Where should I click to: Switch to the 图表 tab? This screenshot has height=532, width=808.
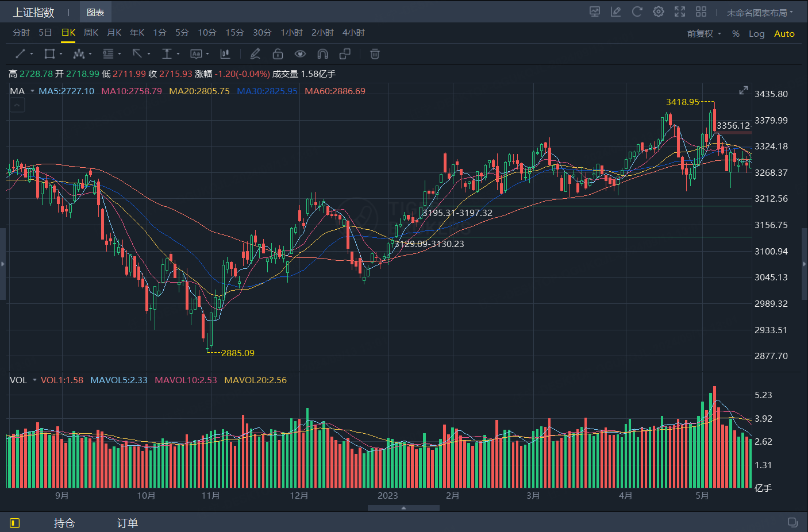click(x=95, y=12)
